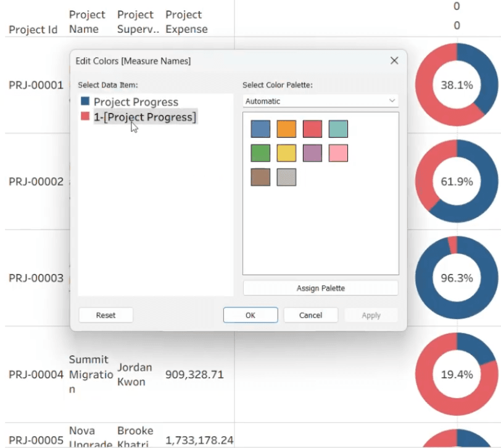Choose the yellow palette color swatch
The height and width of the screenshot is (448, 501).
286,153
